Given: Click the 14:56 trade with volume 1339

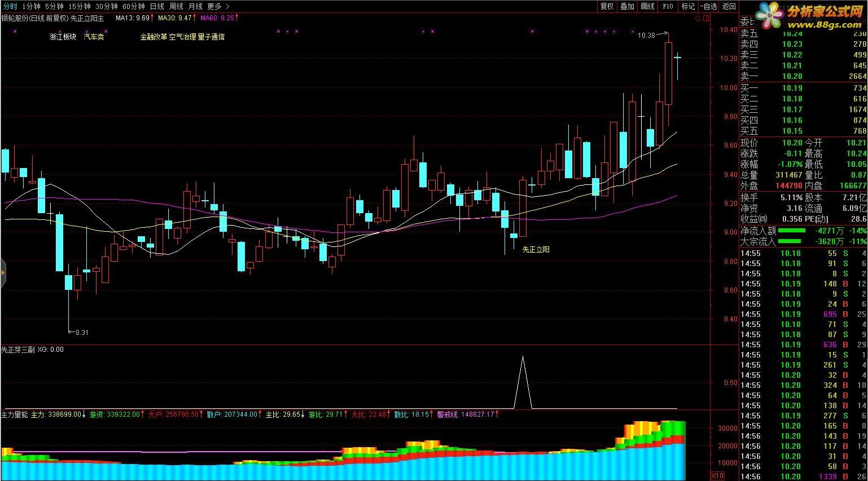Looking at the screenshot, I should coord(803,476).
